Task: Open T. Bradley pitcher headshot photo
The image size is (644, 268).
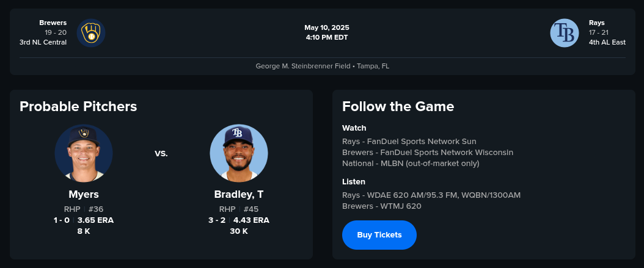Action: [x=239, y=153]
